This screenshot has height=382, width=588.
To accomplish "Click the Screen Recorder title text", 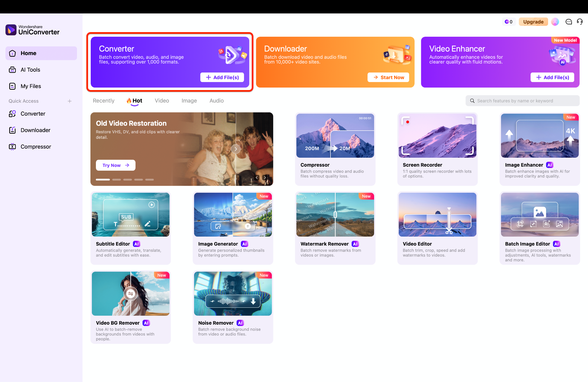I will click(x=422, y=165).
